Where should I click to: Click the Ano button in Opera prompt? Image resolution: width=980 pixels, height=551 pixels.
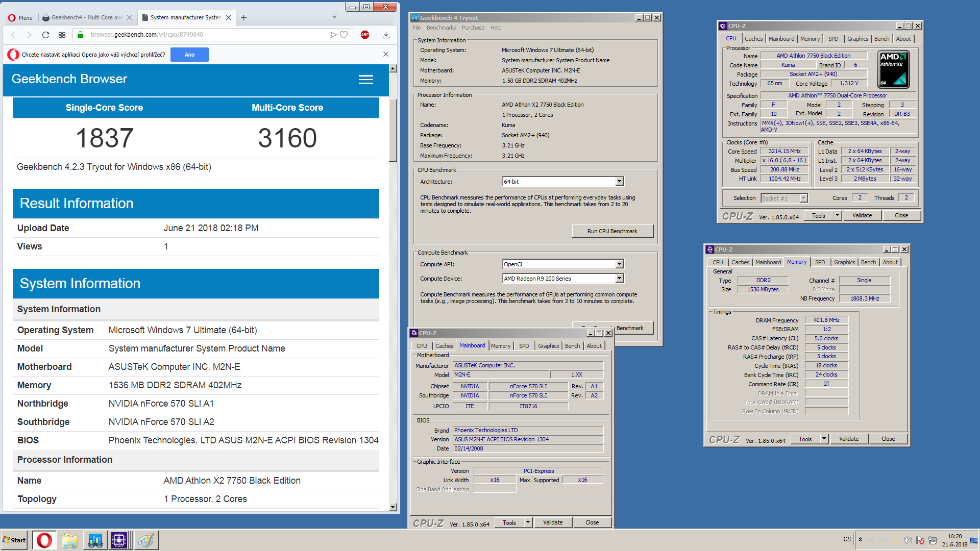click(x=189, y=55)
